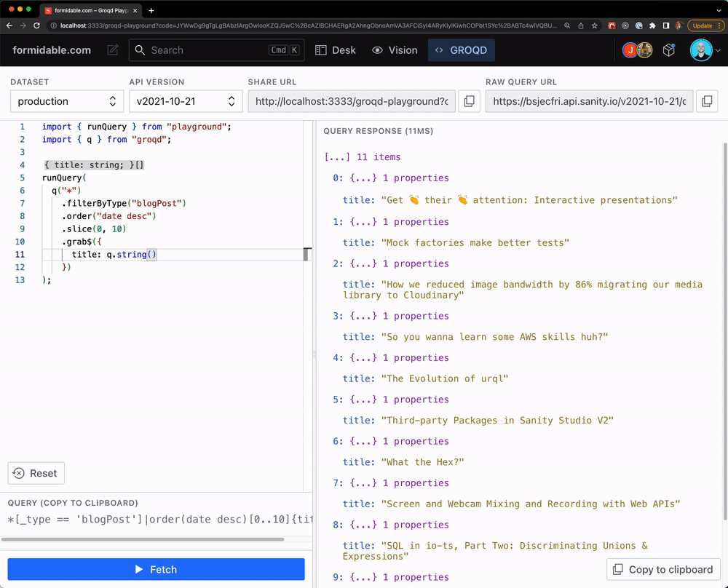This screenshot has height=588, width=728.
Task: Open the API VERSION v2021-10-21 dropdown
Action: point(186,101)
